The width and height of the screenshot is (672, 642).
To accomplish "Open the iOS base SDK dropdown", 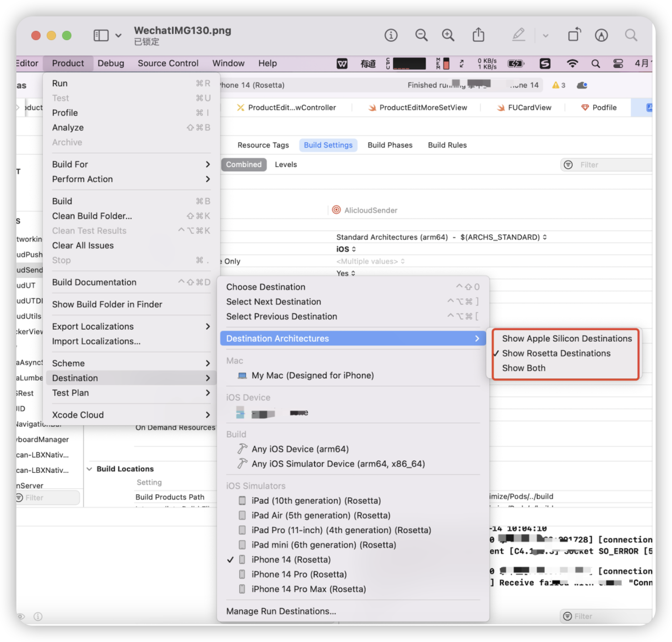I will (346, 249).
